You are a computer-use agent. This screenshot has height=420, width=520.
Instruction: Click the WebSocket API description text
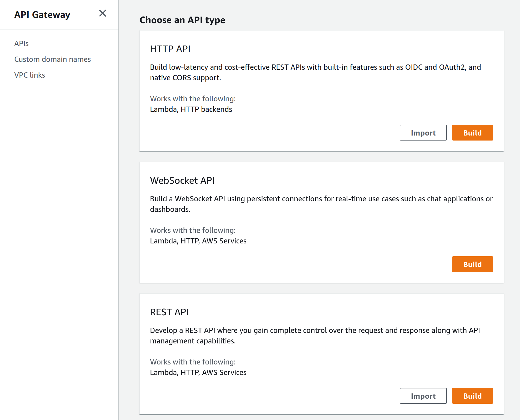click(x=321, y=204)
